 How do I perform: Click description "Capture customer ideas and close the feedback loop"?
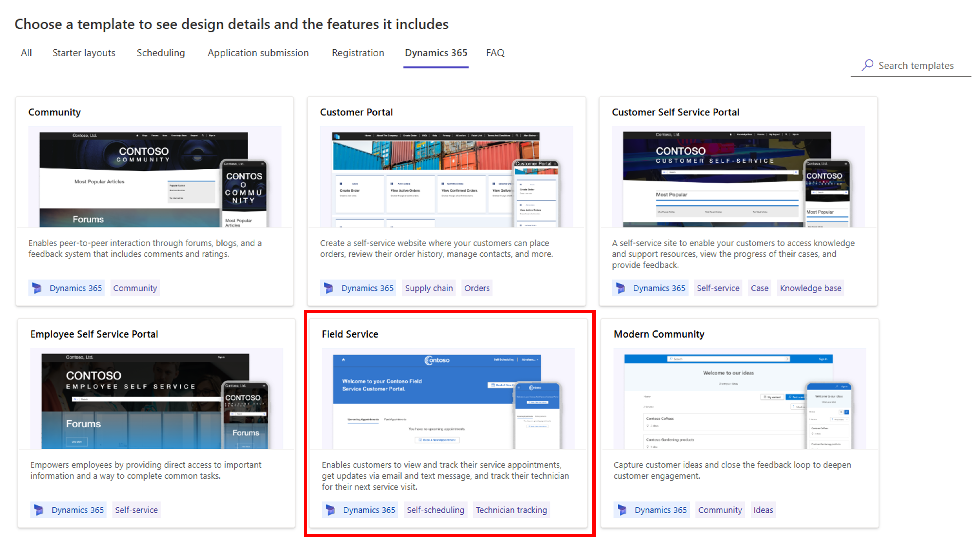pos(732,470)
